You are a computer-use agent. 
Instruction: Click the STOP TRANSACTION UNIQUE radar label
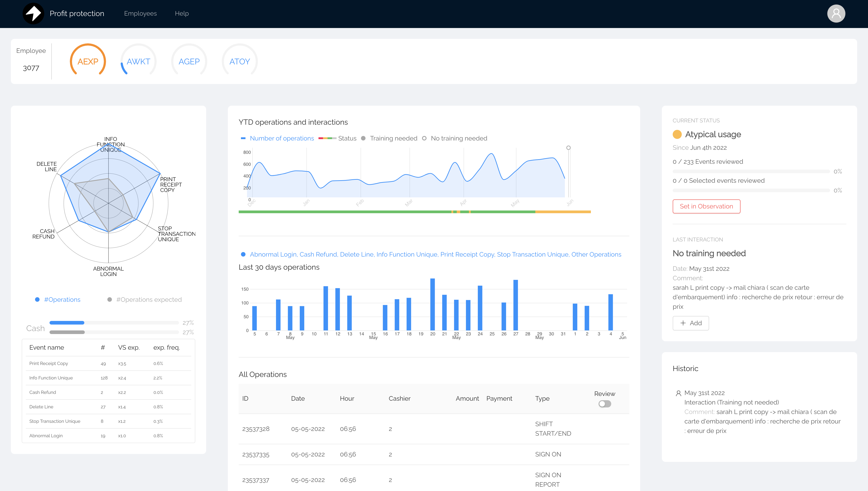tap(177, 234)
